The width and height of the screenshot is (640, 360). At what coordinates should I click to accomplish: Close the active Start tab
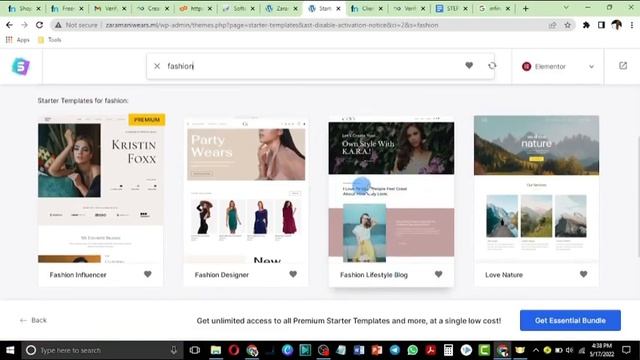[338, 8]
